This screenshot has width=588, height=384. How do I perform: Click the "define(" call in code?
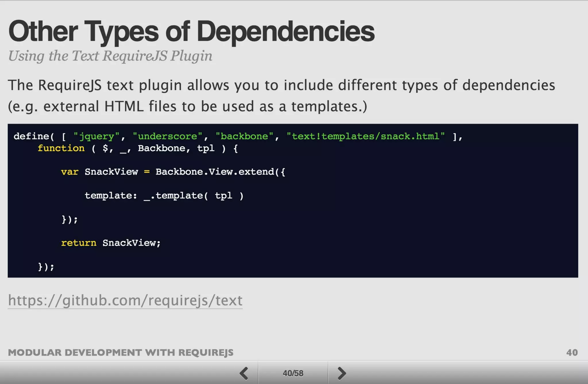(34, 136)
